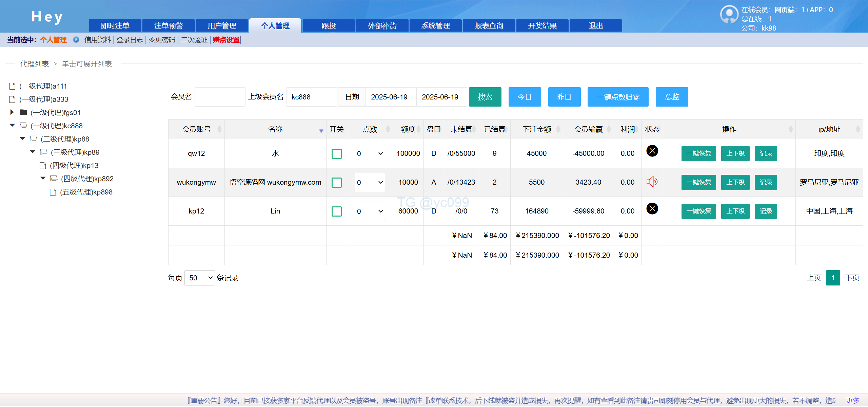
Task: Click the blue arrow icon beside 个人管理
Action: tap(76, 40)
